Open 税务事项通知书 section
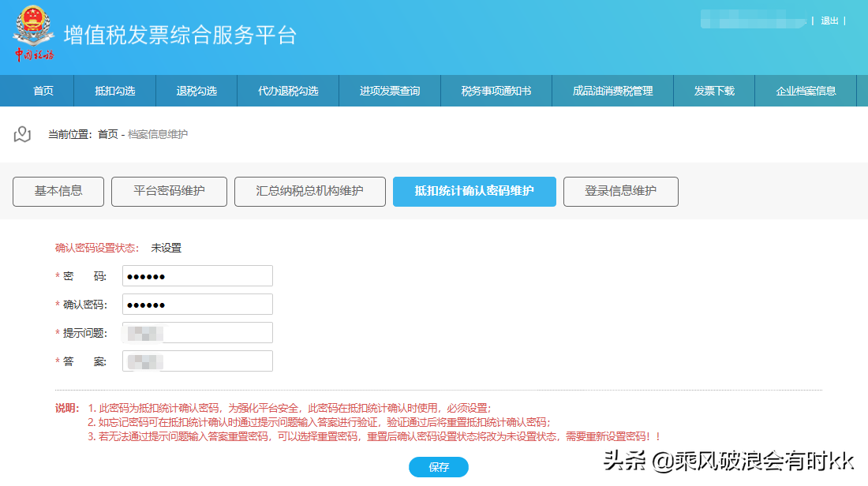 [x=496, y=90]
